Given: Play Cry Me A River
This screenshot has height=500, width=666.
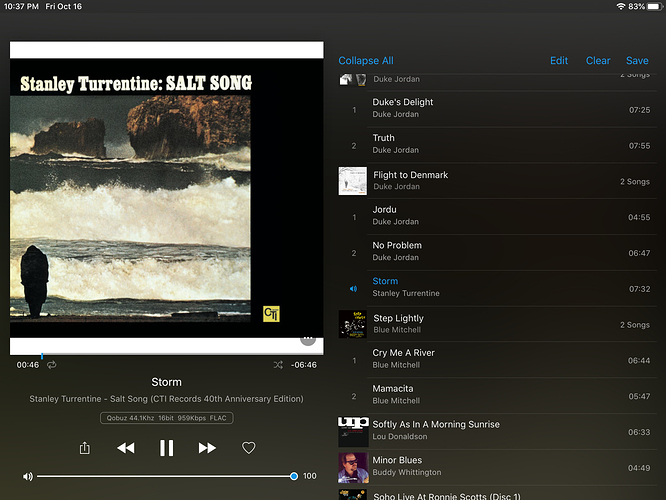Looking at the screenshot, I should pos(497,360).
